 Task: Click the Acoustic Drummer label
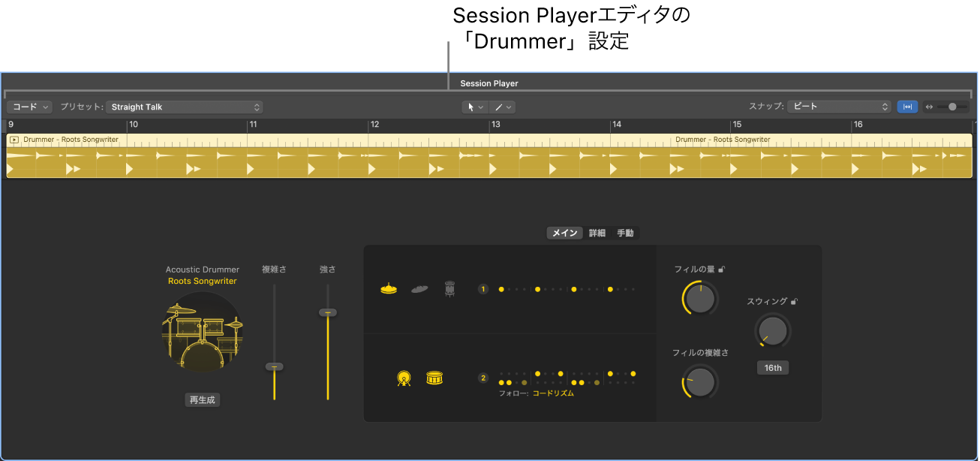point(203,270)
